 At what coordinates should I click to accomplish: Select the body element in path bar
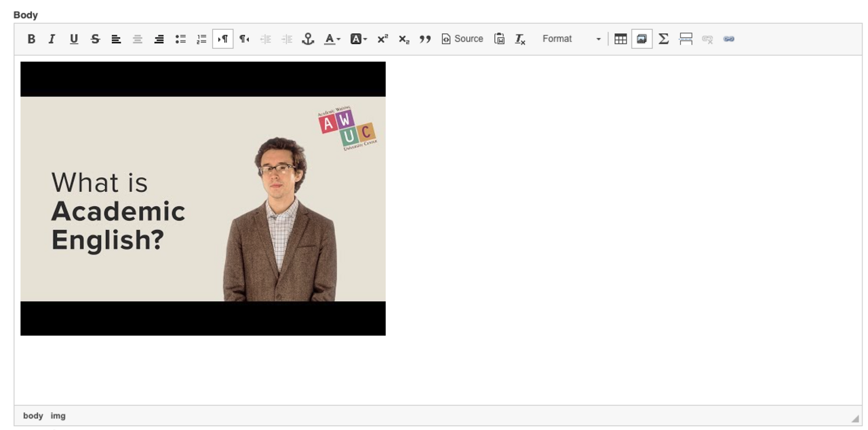(33, 416)
